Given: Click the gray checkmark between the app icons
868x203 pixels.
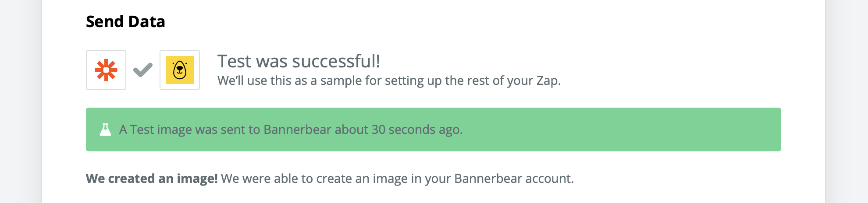Looking at the screenshot, I should coord(143,70).
